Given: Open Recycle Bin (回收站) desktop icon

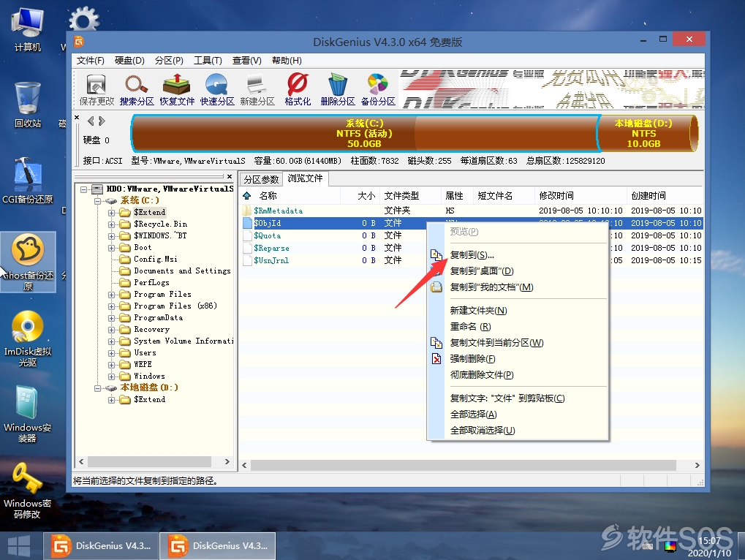Looking at the screenshot, I should point(28,105).
